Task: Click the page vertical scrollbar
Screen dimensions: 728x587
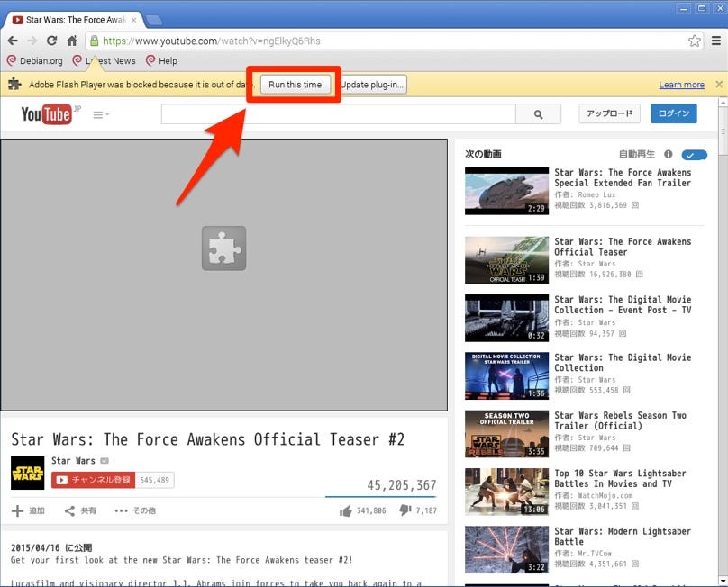Action: [723, 131]
